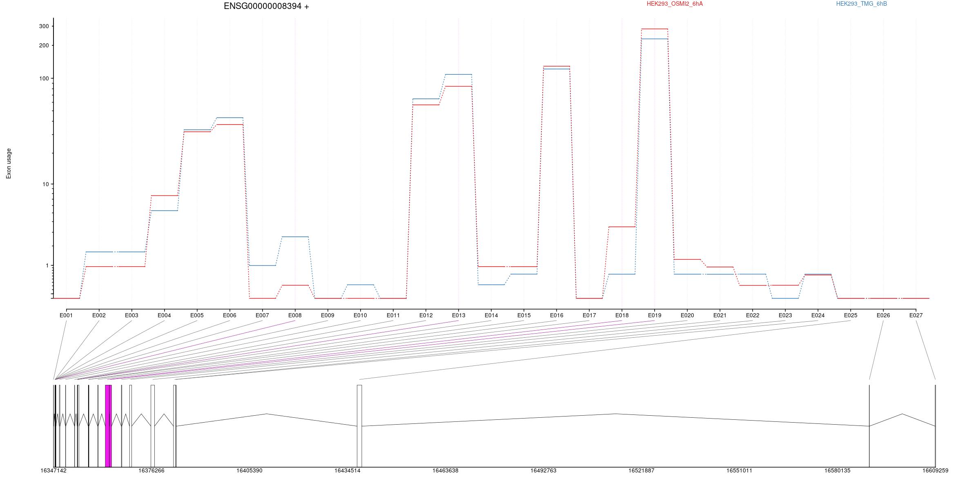This screenshot has width=980, height=490.
Task: Click genomic coordinate 16609259
Action: (x=935, y=470)
